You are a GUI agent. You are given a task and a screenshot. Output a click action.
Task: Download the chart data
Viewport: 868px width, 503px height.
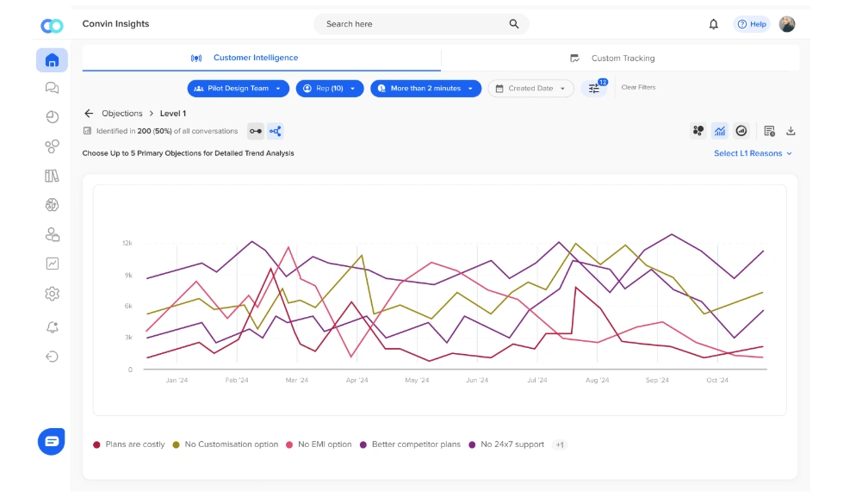click(x=790, y=131)
